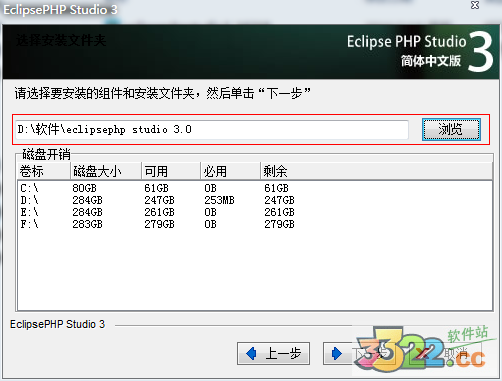Click the 必用 column header

tap(230, 171)
